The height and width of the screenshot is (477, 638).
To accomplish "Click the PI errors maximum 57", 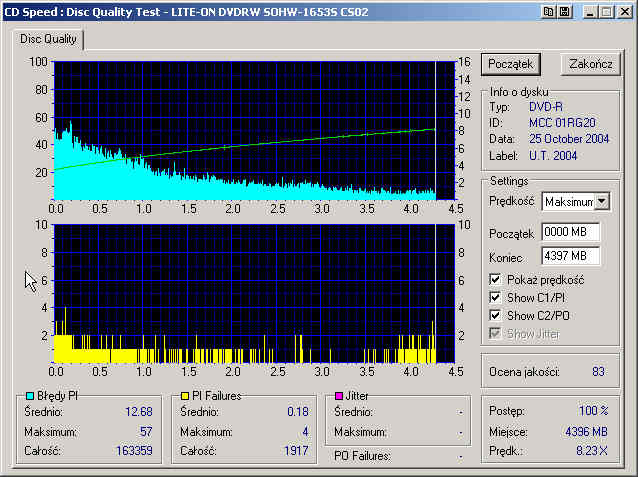I will [x=146, y=431].
